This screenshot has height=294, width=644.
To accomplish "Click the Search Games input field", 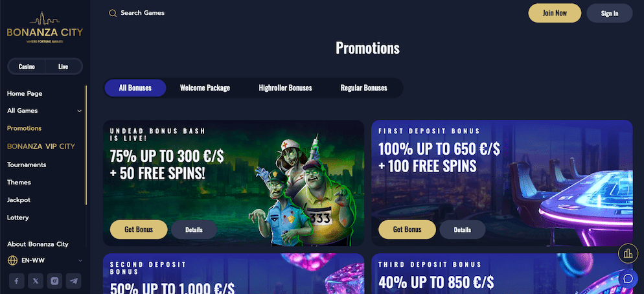I will [143, 13].
